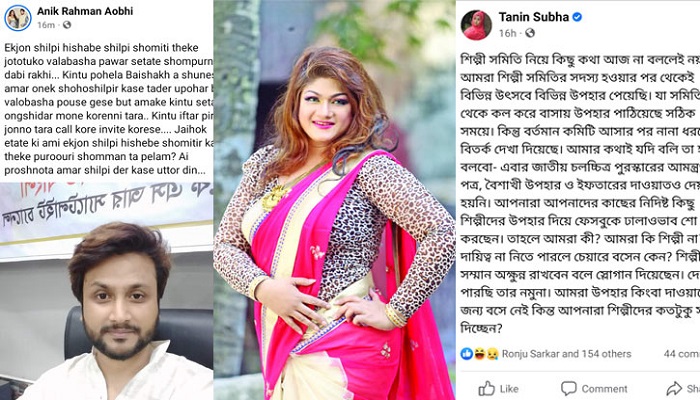Click the thumbs-up Like reaction icon
The height and width of the screenshot is (400, 700).
[467, 354]
